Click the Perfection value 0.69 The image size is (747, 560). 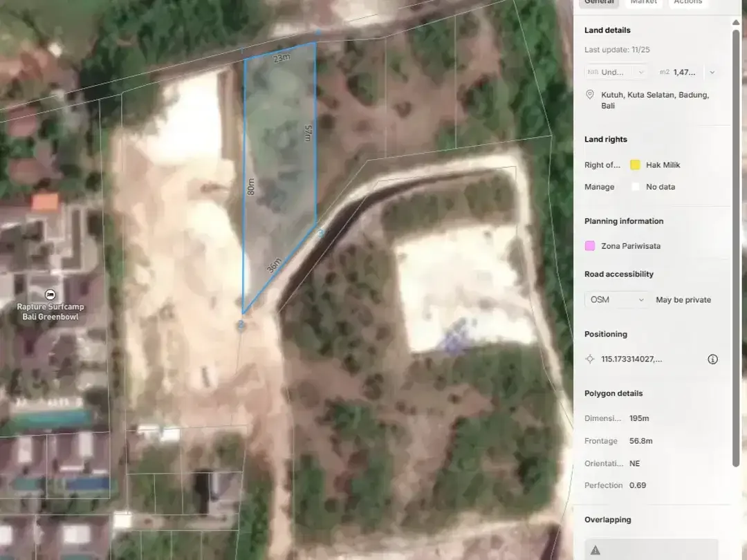(x=638, y=485)
